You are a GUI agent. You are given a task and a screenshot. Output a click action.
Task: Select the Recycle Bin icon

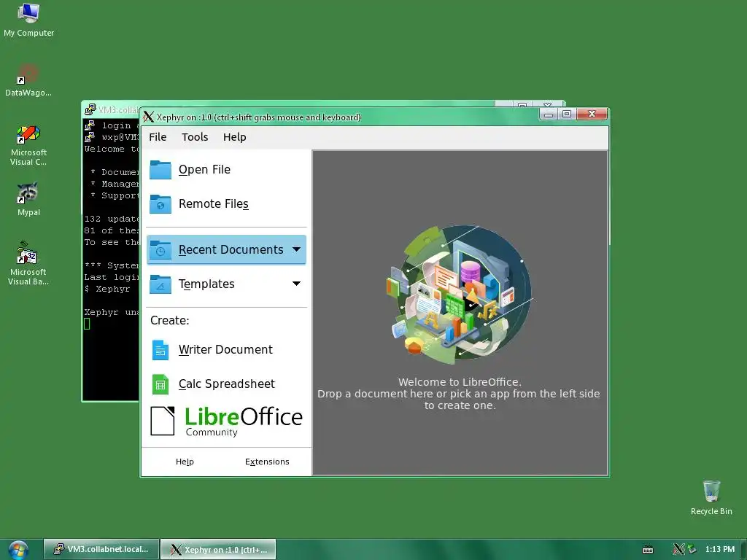[711, 497]
